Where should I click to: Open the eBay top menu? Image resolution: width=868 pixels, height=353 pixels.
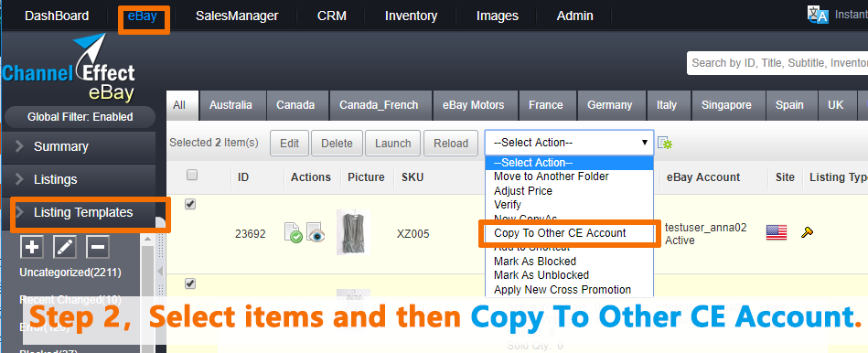click(143, 16)
